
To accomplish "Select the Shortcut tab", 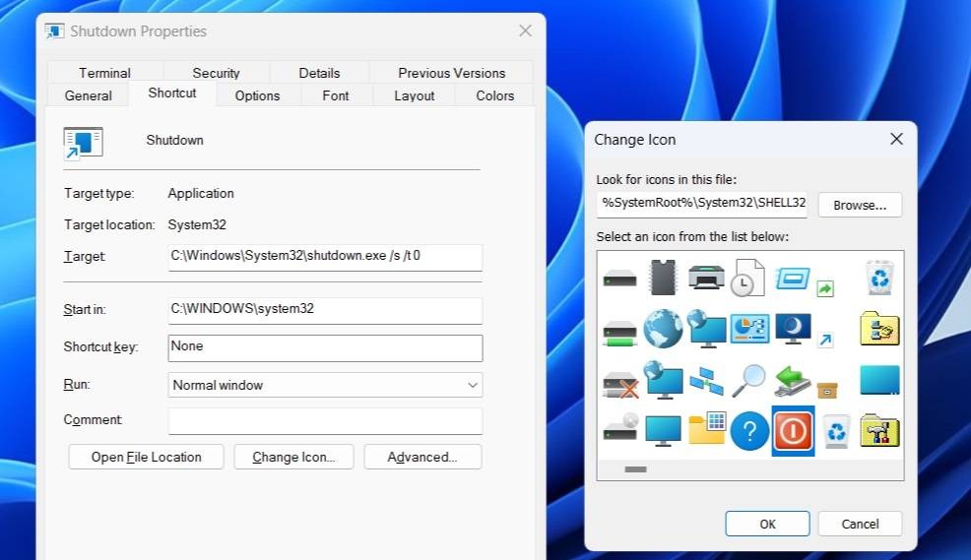I will pyautogui.click(x=172, y=93).
